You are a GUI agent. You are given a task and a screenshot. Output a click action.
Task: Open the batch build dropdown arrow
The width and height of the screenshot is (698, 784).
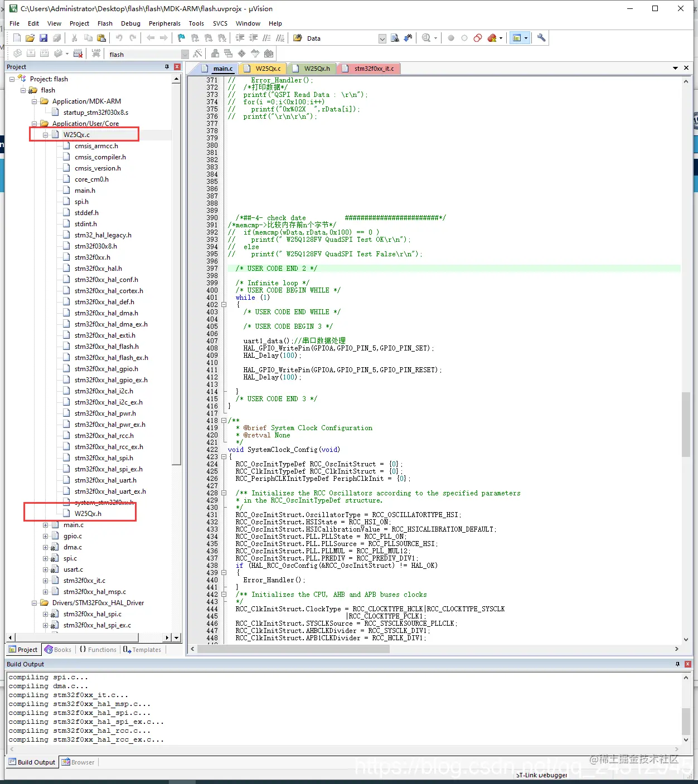[67, 54]
